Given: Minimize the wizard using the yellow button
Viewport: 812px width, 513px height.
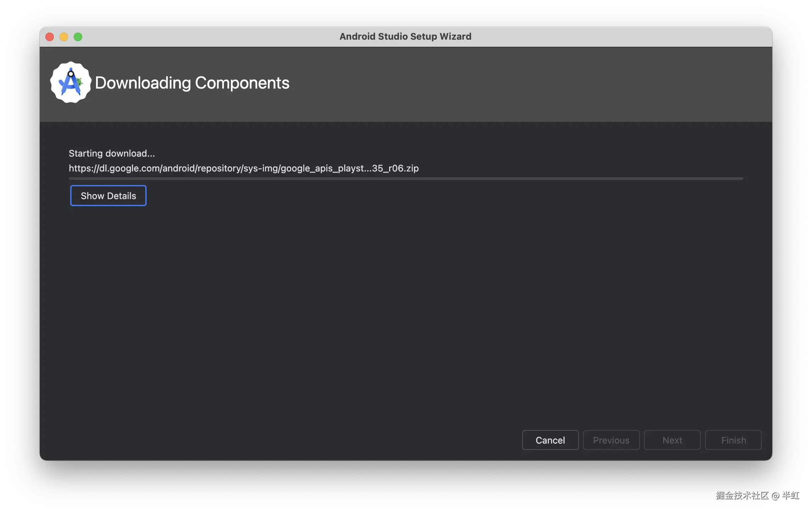Looking at the screenshot, I should (x=64, y=37).
